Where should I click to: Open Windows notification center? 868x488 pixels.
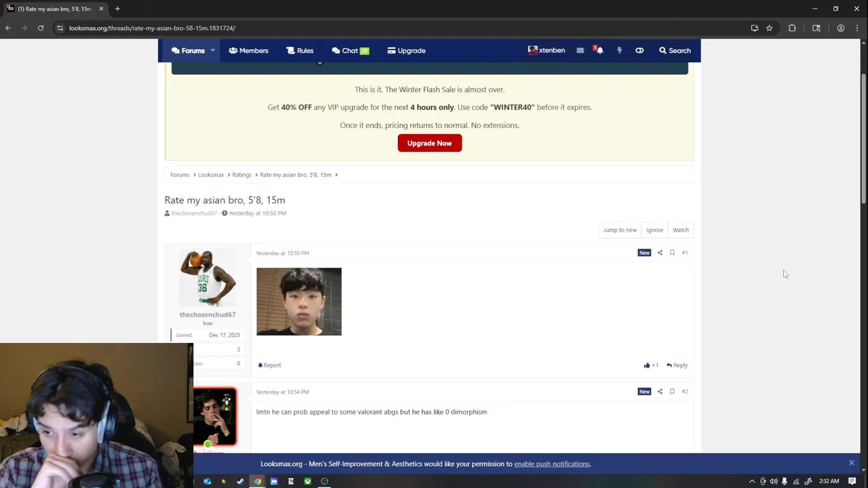[852, 481]
